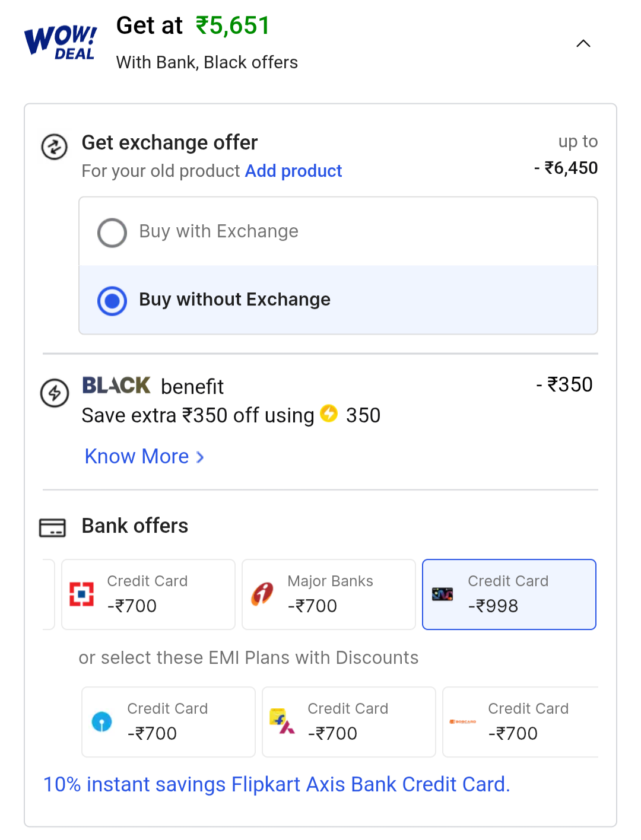Collapse the WOW Deal offers section
Screen dimensions: 641x840
[583, 43]
